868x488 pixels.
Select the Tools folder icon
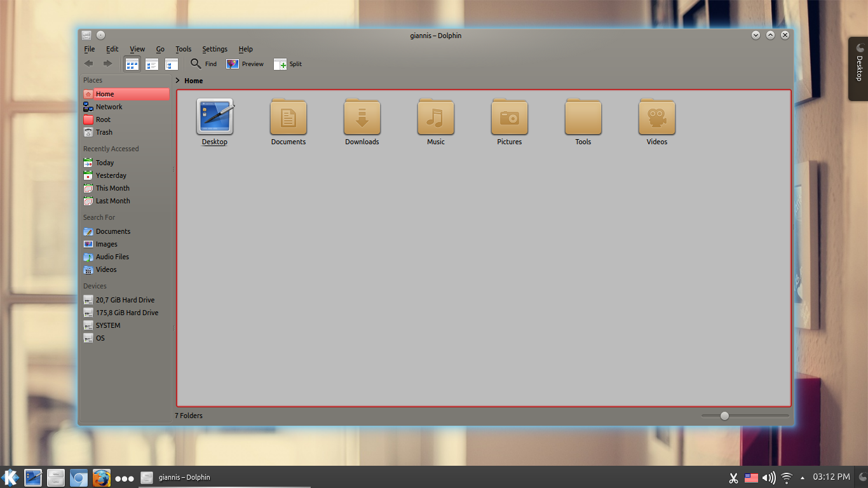tap(583, 117)
